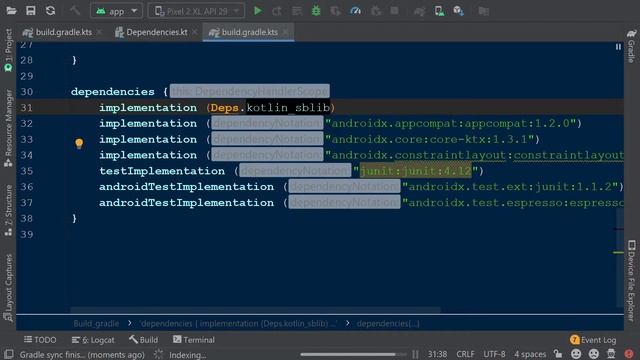Click line number 36 in the gutter
The width and height of the screenshot is (640, 360).
tap(27, 187)
